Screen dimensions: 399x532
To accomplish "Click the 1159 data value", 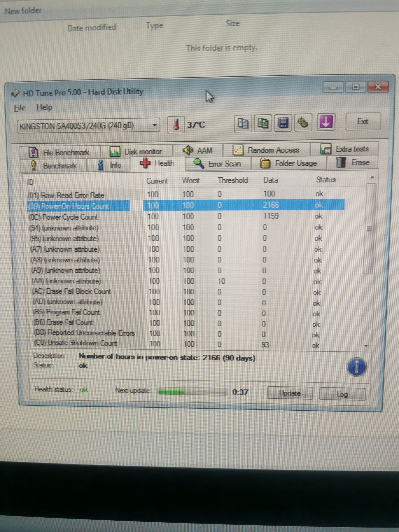I will tap(271, 216).
